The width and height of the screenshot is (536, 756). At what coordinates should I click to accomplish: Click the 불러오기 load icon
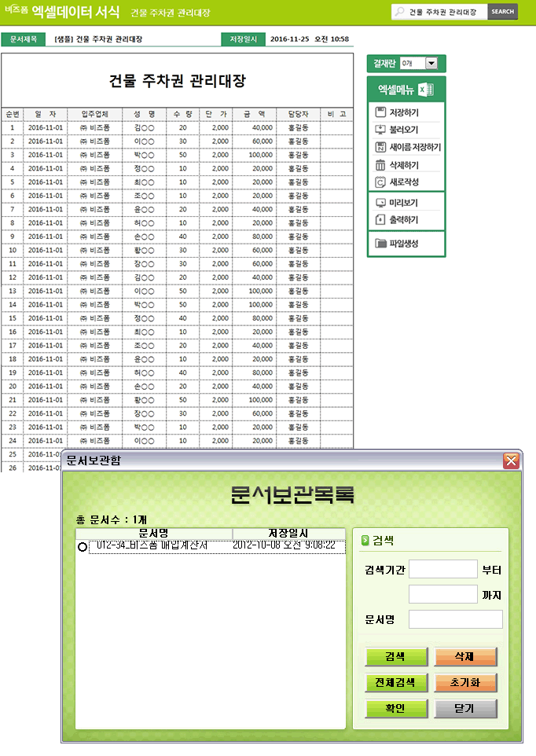[x=380, y=129]
